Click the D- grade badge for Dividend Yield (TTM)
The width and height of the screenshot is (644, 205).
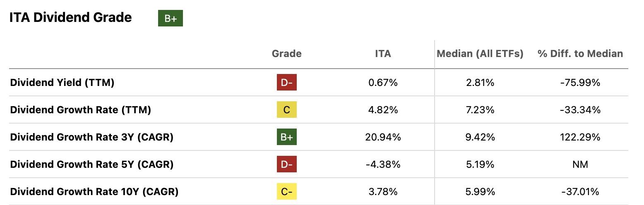coord(287,83)
